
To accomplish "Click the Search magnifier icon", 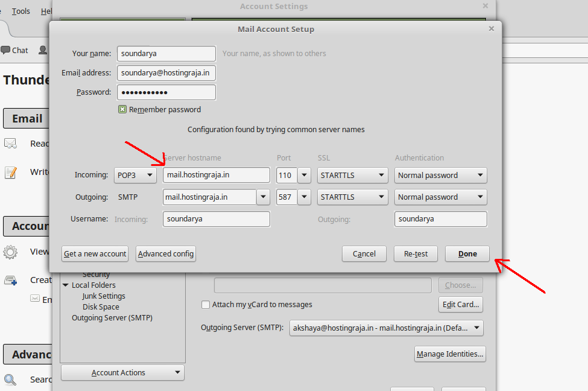I will (x=10, y=379).
